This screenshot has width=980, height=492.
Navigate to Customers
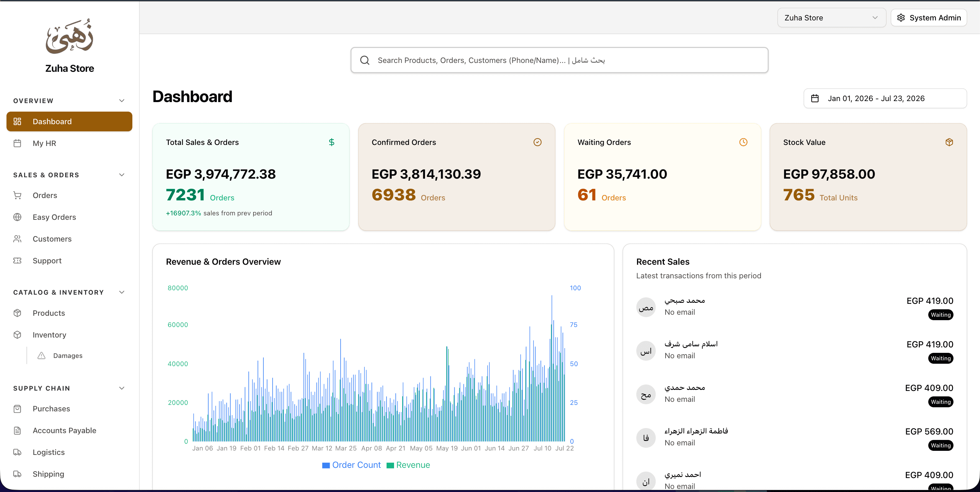tap(69, 239)
